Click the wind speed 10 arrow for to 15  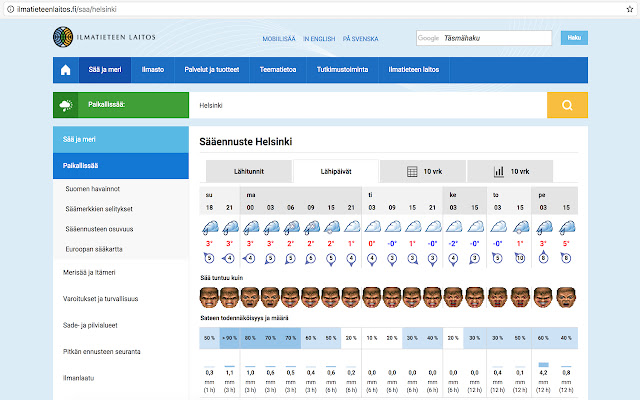[520, 258]
